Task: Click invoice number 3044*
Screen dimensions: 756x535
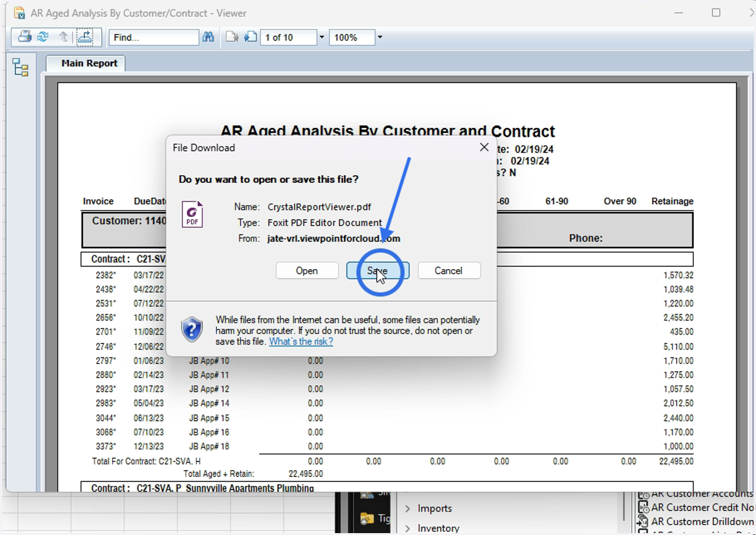Action: pos(106,418)
